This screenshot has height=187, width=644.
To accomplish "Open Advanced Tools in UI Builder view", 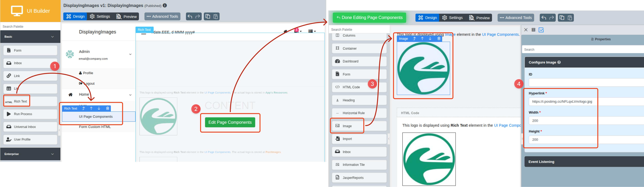I will (x=162, y=16).
